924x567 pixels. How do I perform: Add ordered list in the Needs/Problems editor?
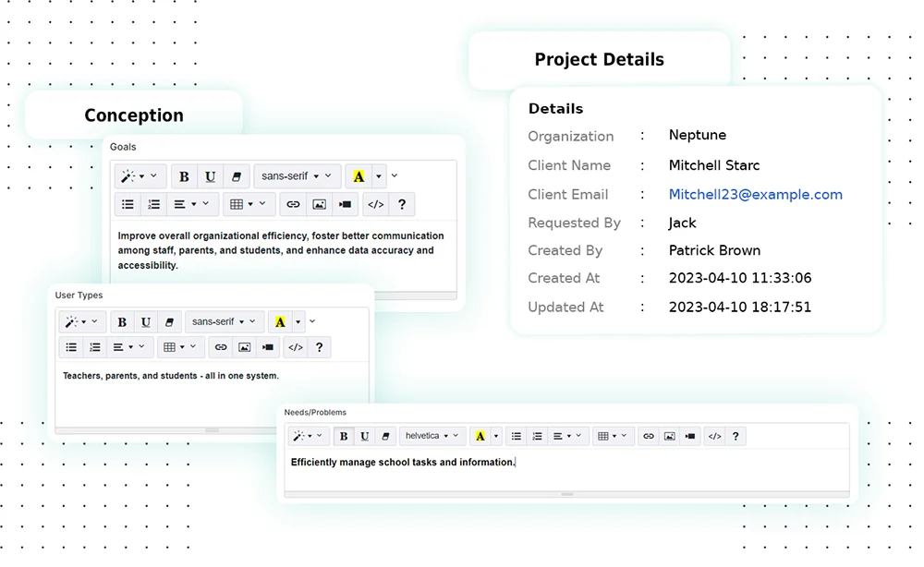coord(537,436)
